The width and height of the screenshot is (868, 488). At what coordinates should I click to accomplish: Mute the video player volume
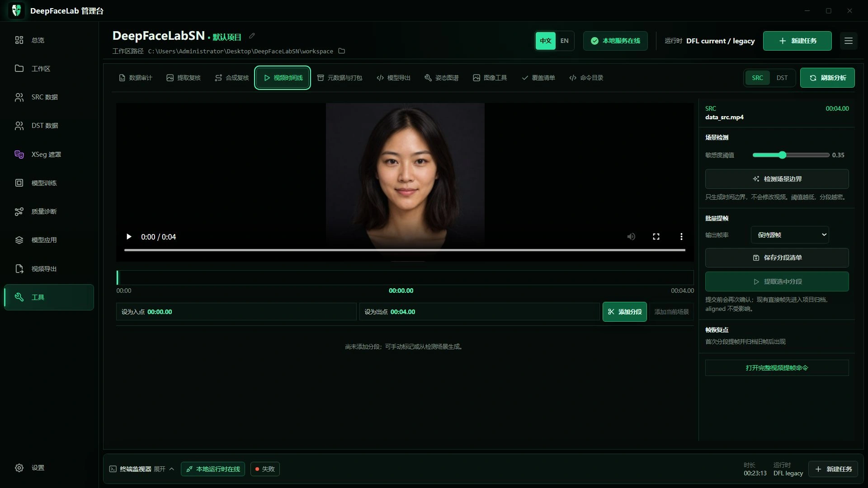point(631,237)
